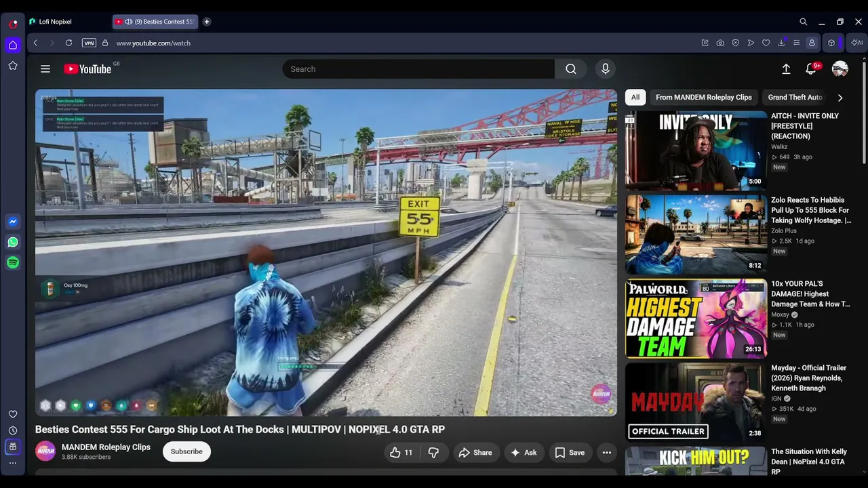
Task: Click the main video player
Action: coord(326,253)
